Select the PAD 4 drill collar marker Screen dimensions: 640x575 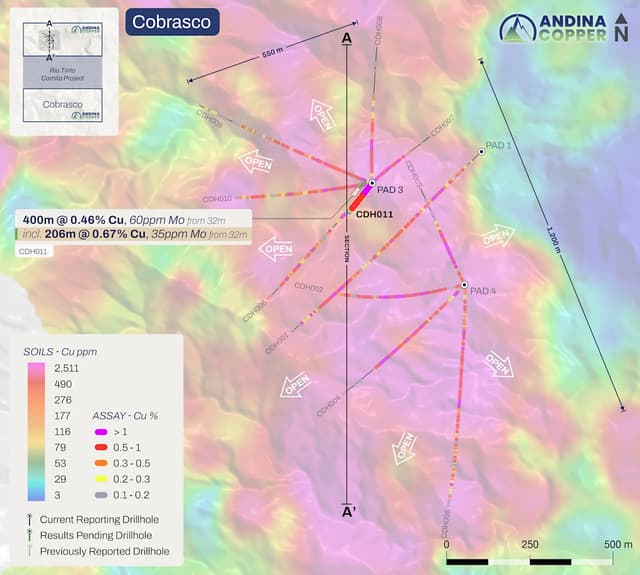point(464,285)
